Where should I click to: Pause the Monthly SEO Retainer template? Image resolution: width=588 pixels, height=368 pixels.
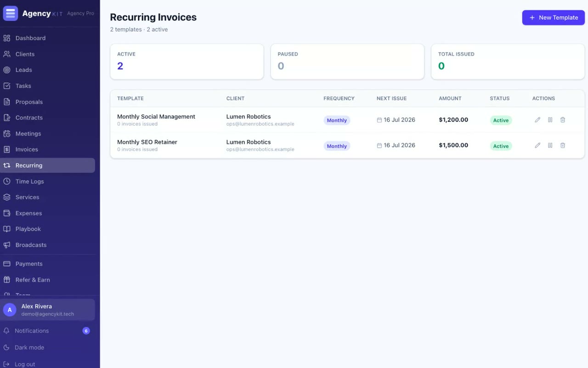coord(550,145)
